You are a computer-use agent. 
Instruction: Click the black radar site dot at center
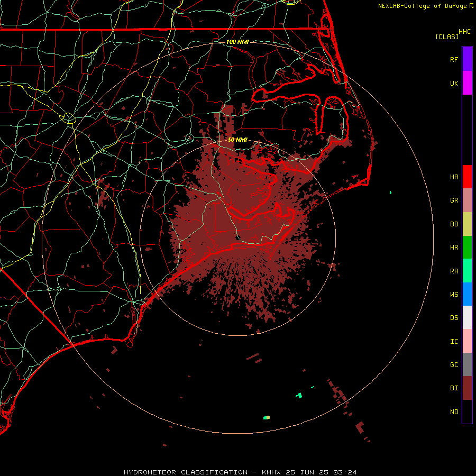pos(238,237)
